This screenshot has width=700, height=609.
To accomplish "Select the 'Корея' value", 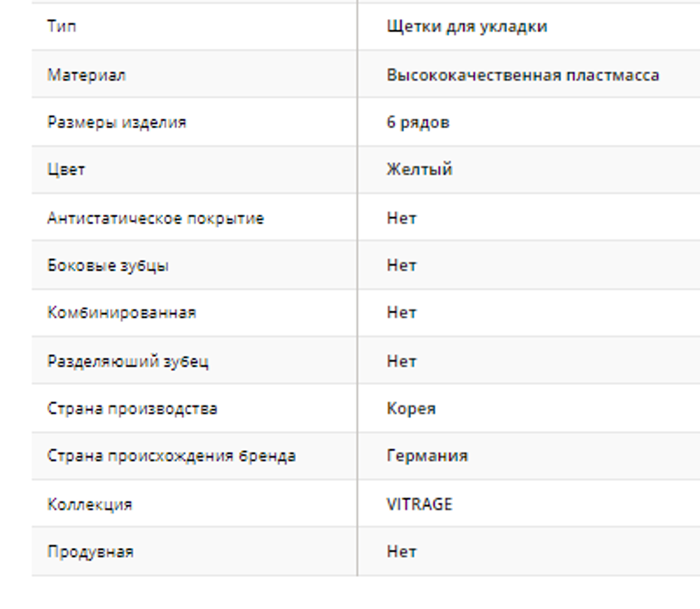I will [x=410, y=408].
